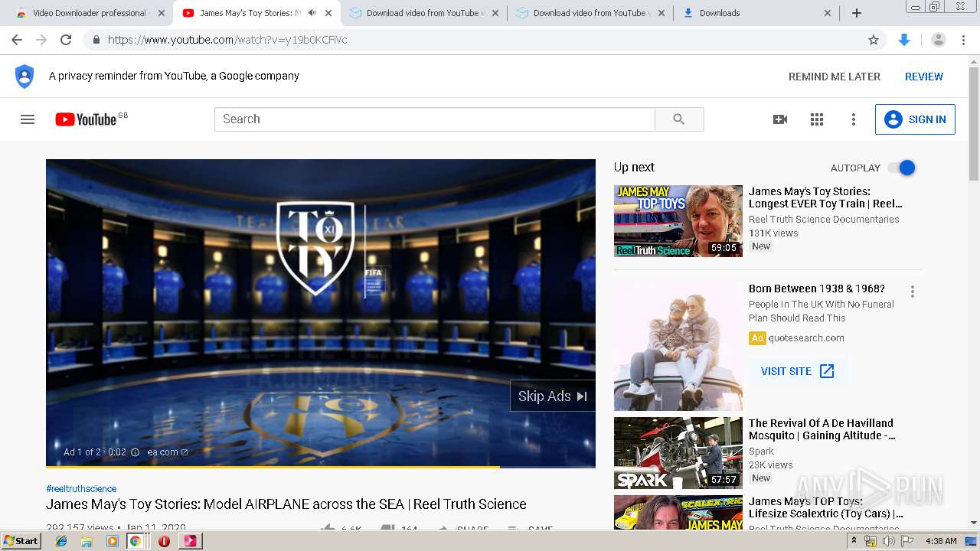Viewport: 980px width, 551px height.
Task: Click the address bar URL
Action: point(227,40)
